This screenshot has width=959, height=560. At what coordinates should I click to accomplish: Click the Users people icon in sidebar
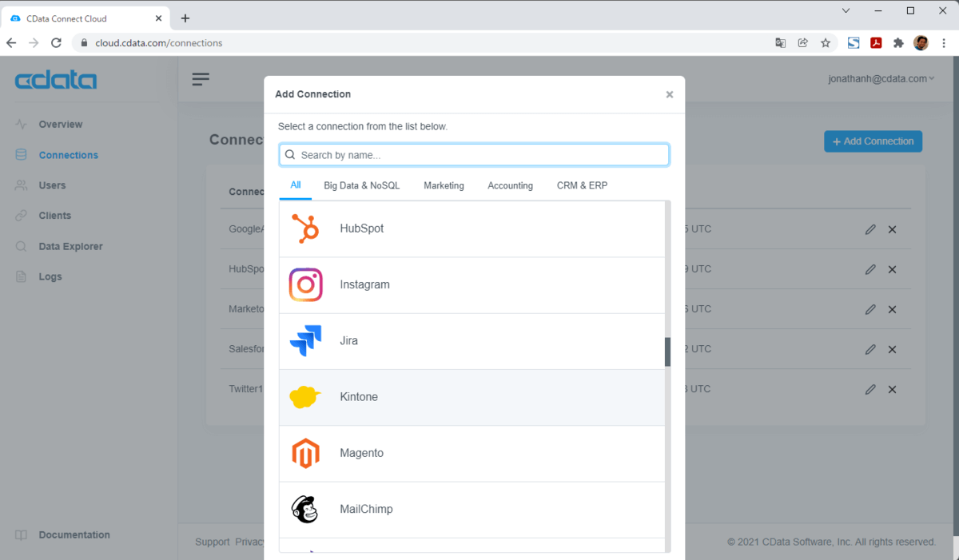[x=21, y=185]
